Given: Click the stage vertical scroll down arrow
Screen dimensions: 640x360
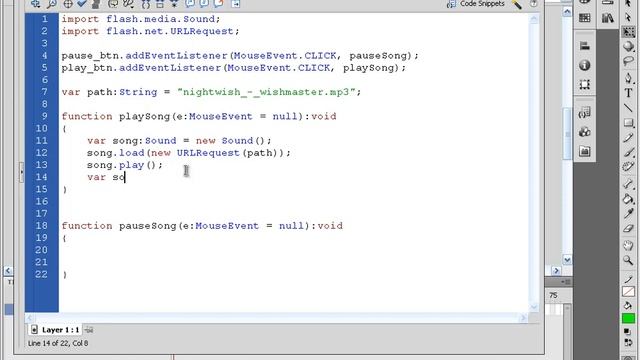Looking at the screenshot, I should tap(567, 260).
